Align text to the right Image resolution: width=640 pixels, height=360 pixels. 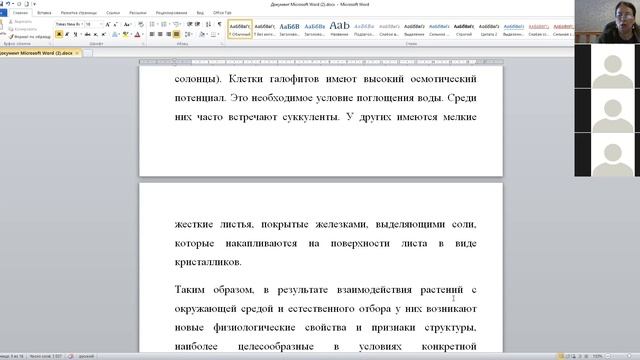[x=168, y=34]
